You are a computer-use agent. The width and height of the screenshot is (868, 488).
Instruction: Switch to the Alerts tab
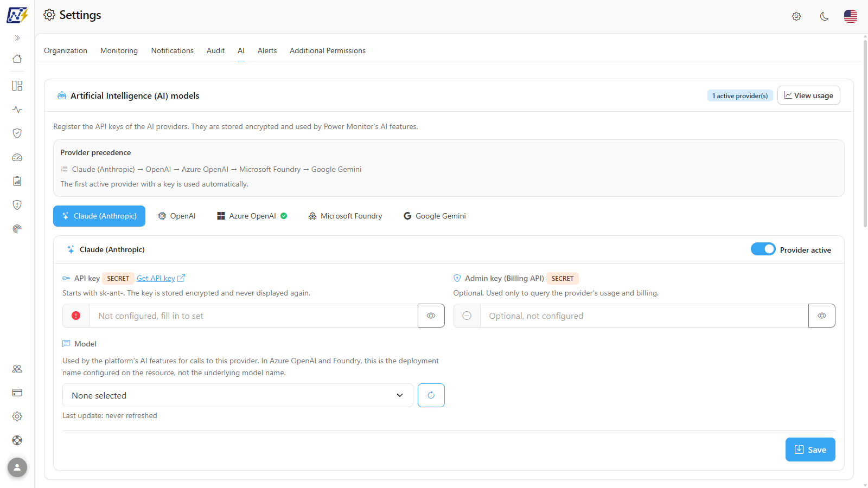tap(267, 50)
